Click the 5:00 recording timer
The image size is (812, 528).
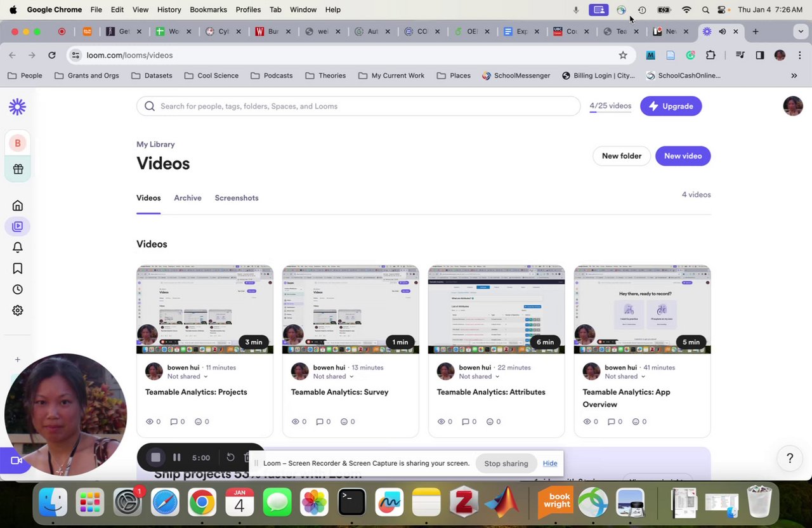(x=201, y=458)
